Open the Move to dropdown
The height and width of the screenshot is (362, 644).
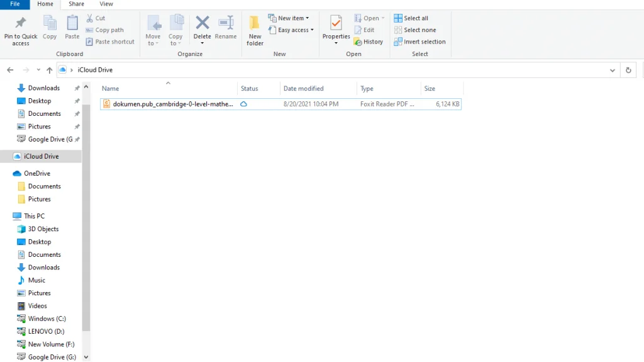153,30
